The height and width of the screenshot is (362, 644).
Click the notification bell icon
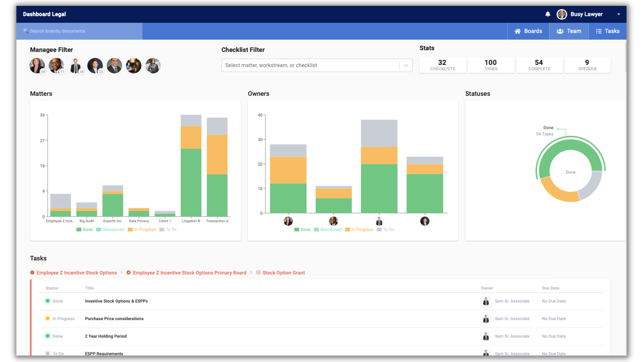[548, 14]
